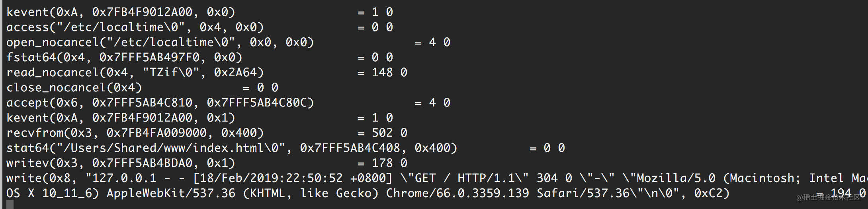Click the access("/etc/localtime\0" line
This screenshot has height=209, width=868.
click(x=200, y=27)
